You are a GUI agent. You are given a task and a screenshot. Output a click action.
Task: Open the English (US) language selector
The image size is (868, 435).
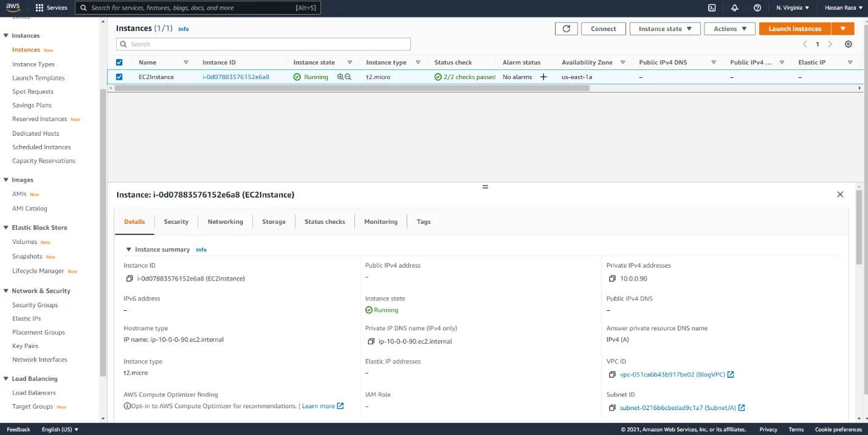click(x=60, y=430)
